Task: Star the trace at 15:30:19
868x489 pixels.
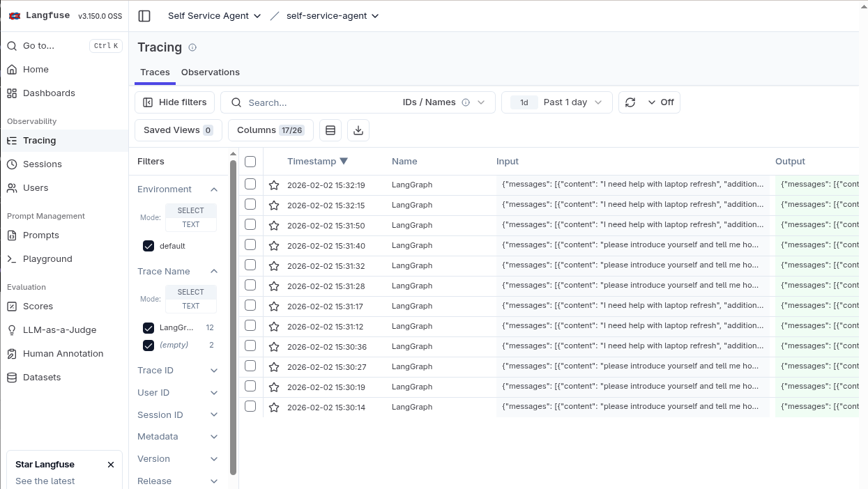Action: click(x=274, y=387)
